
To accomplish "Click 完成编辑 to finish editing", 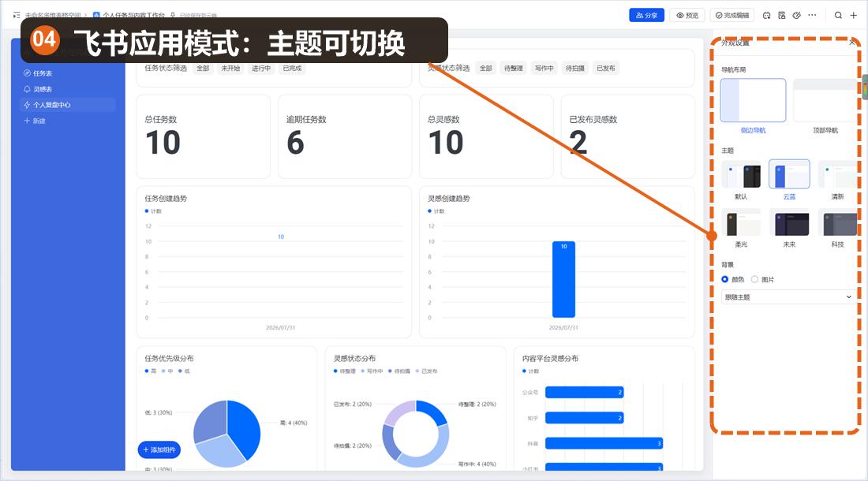I will pyautogui.click(x=732, y=16).
